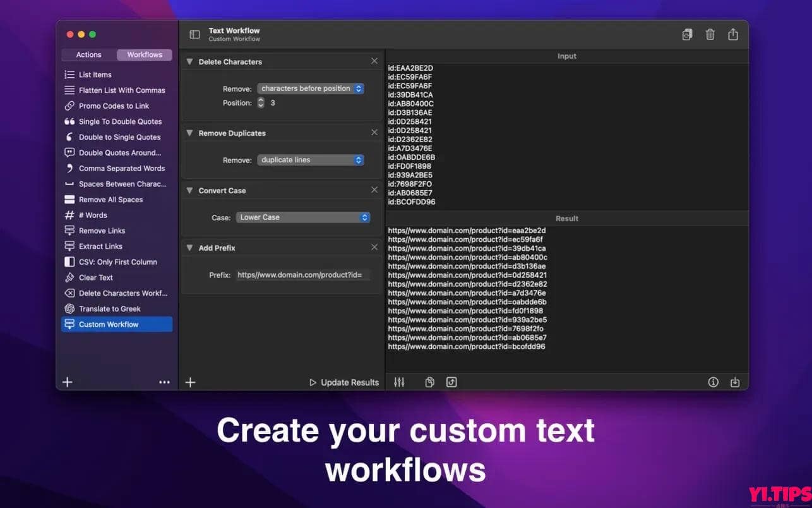Open the duplicate workflow icon in the toolbar
Viewport: 812px width, 508px height.
tap(687, 35)
